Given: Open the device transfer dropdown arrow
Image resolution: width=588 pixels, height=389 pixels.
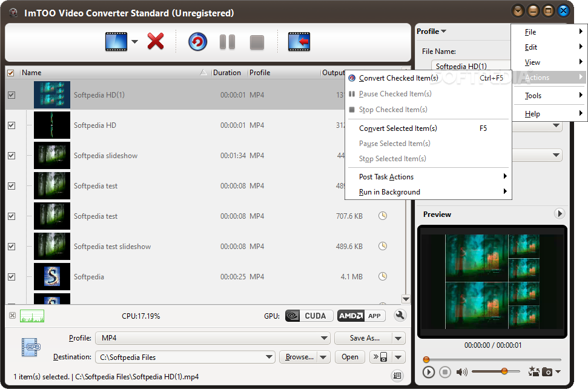Looking at the screenshot, I should [x=398, y=357].
